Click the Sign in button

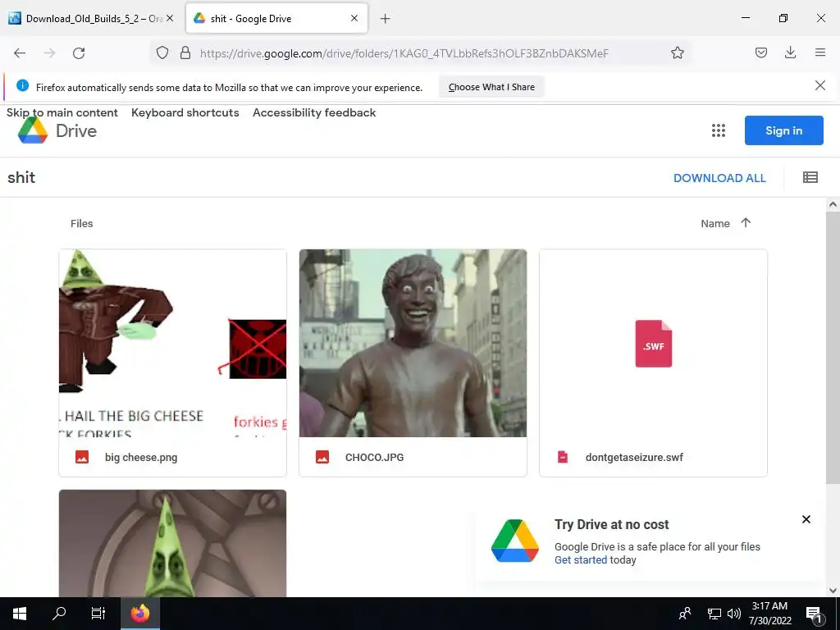pyautogui.click(x=783, y=130)
